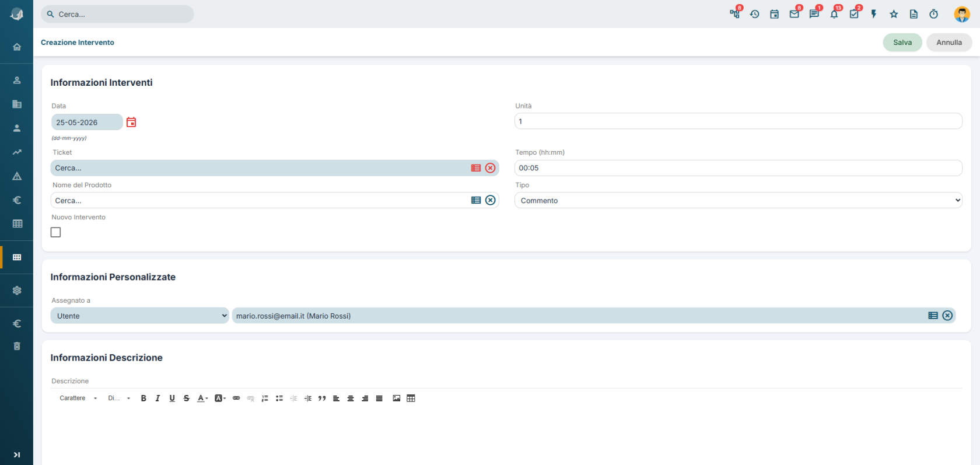Screen dimensions: 980x465
Task: Click the Tempo (hh:mm) field with 00:05
Action: pyautogui.click(x=738, y=168)
